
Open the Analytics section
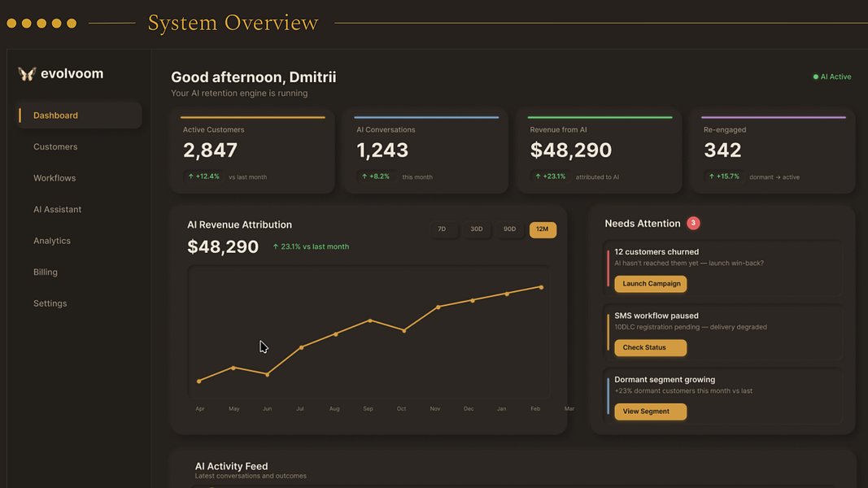[x=51, y=241]
